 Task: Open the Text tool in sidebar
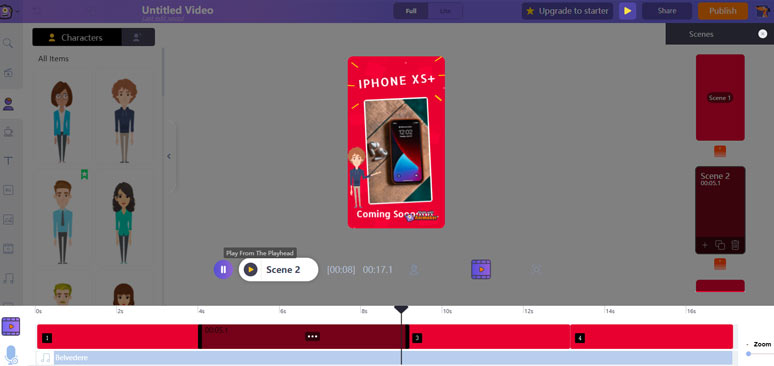[8, 161]
